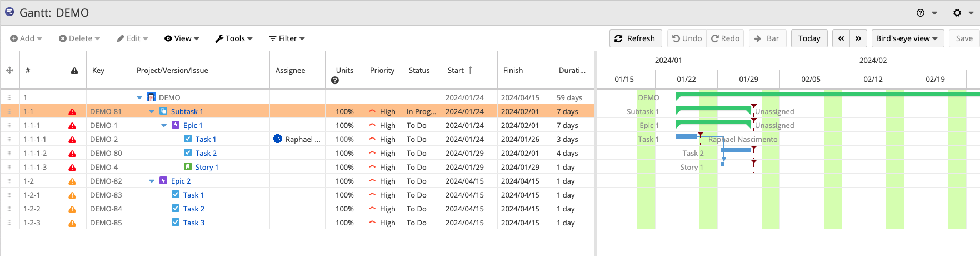Collapse the Subtask 1 tree node
This screenshot has width=980, height=256.
[152, 112]
